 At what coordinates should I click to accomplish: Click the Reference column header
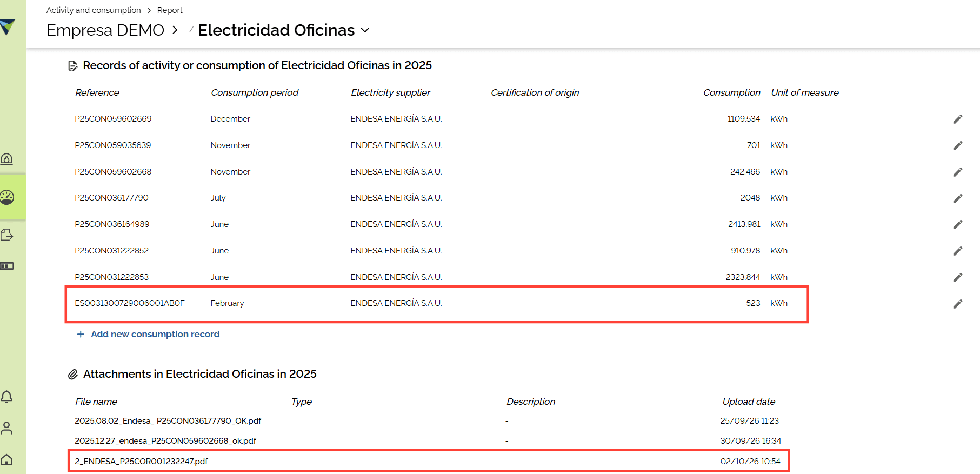tap(97, 92)
